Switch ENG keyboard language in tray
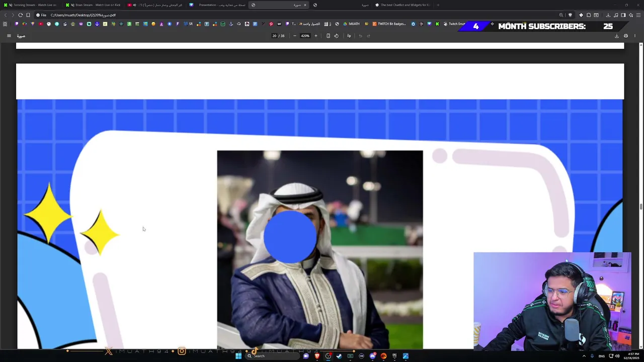The width and height of the screenshot is (644, 362). click(x=602, y=356)
